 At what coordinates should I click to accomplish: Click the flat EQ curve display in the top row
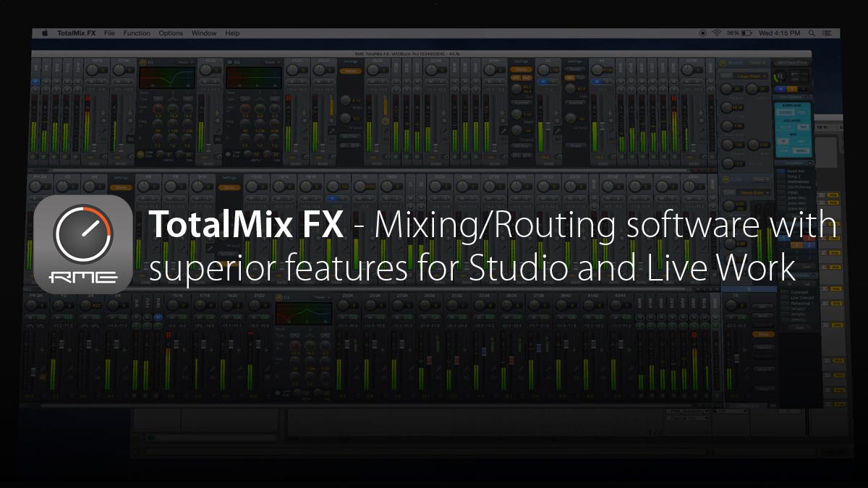tap(253, 78)
